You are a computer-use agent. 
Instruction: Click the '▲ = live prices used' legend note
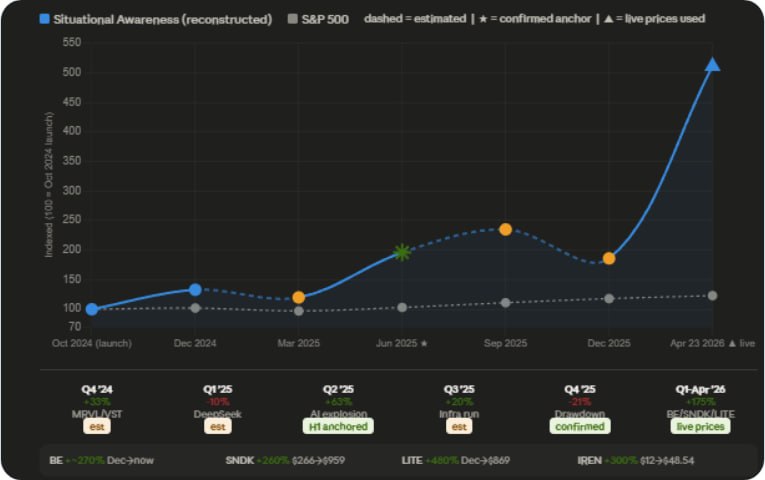click(x=654, y=19)
